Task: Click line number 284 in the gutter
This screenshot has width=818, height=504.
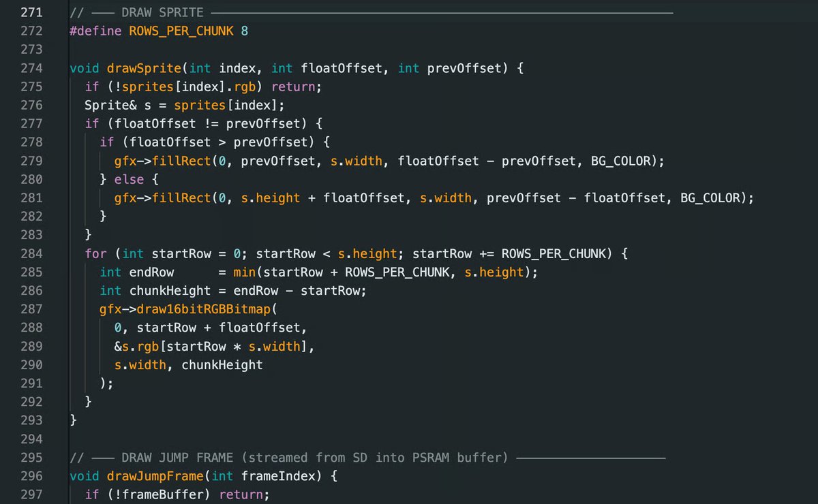Action: (32, 253)
